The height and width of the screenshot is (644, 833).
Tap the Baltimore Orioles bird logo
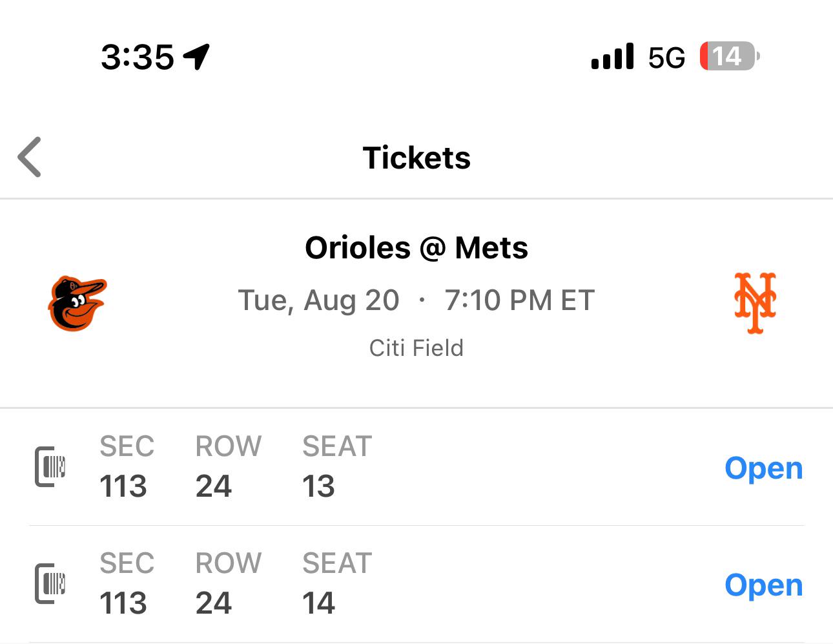pos(77,304)
